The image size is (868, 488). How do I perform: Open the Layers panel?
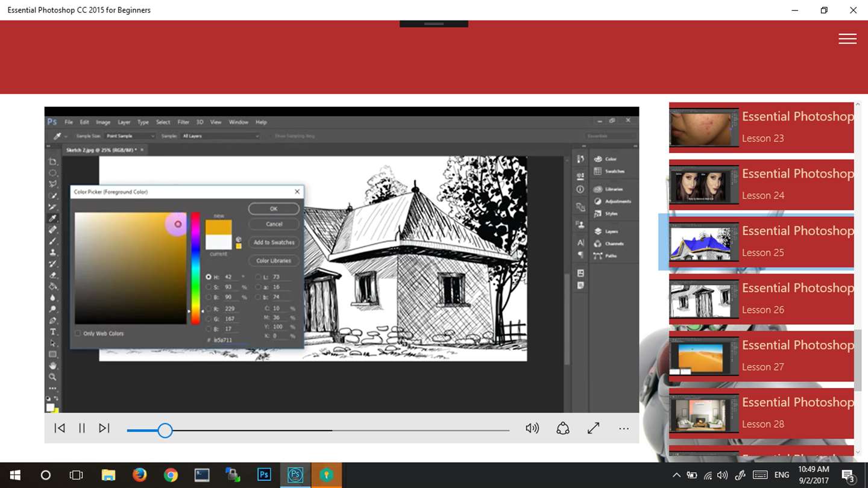click(606, 231)
